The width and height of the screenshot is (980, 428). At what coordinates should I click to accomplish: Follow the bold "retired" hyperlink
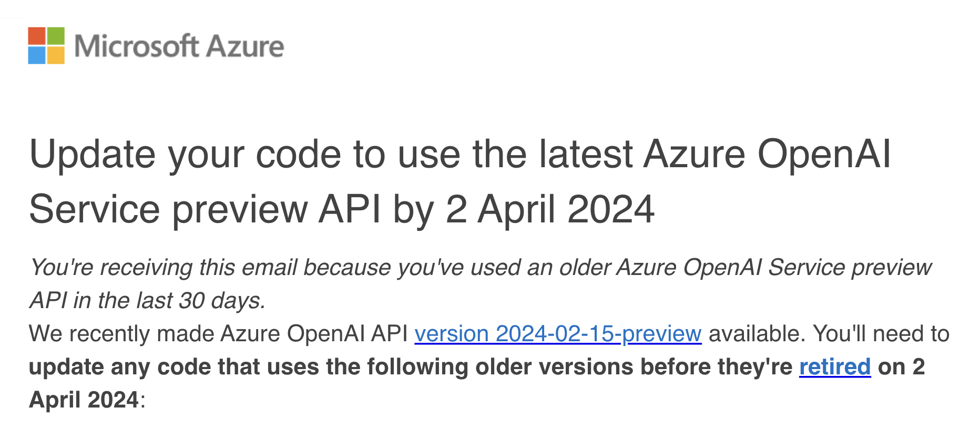834,366
